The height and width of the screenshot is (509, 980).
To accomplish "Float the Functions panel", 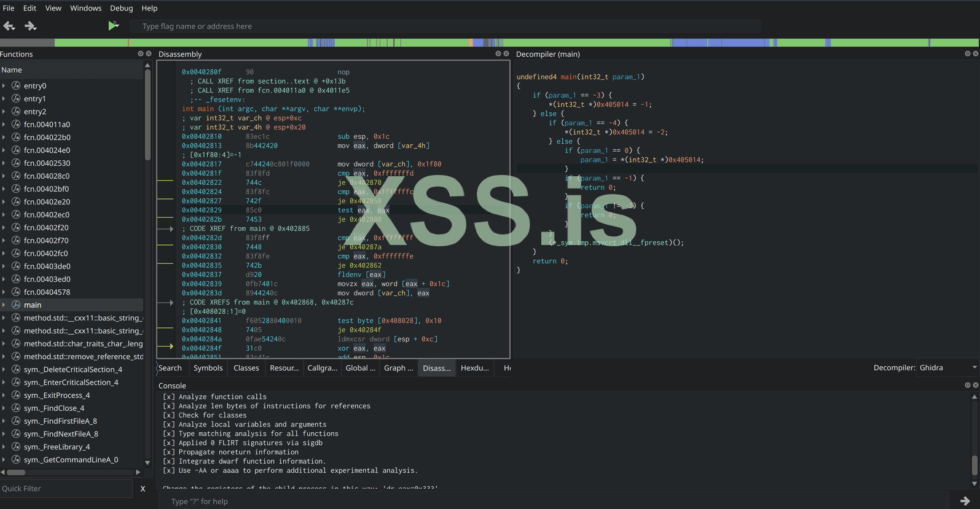I will tap(141, 54).
